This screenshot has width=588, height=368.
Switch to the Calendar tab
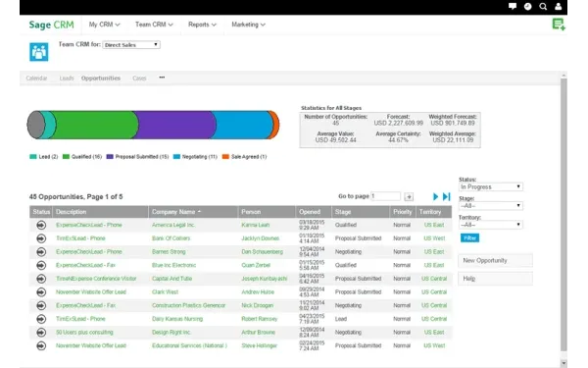click(36, 79)
